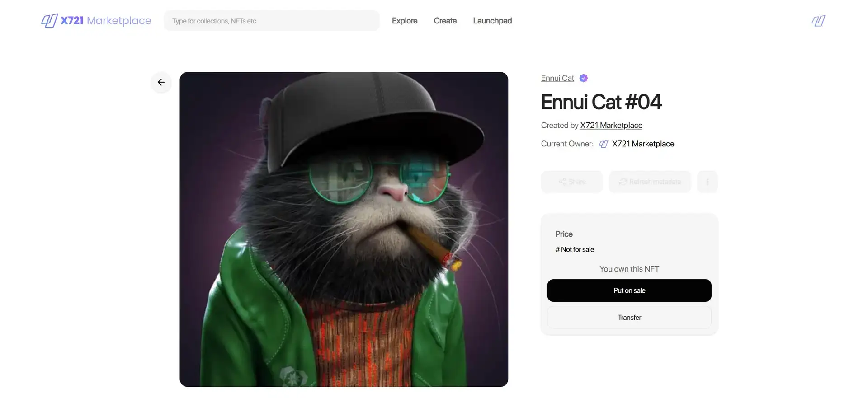Click the X721 logo icon in header
Viewport: 868px width, 398px height.
click(x=49, y=21)
